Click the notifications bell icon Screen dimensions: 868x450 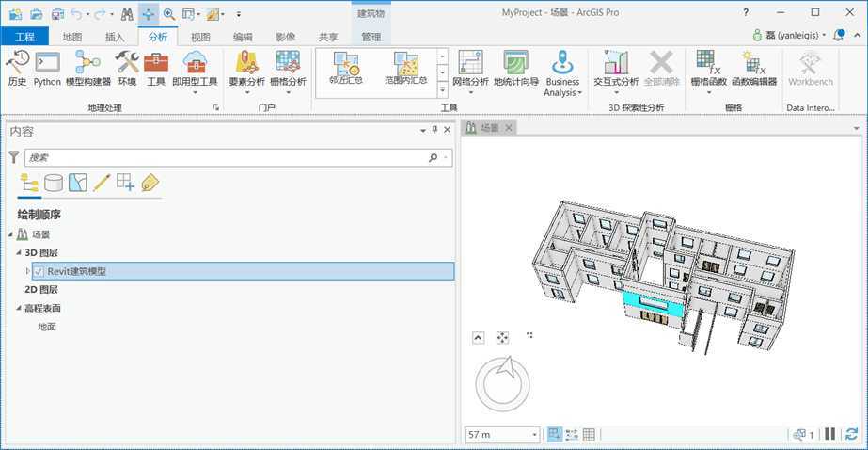point(839,35)
